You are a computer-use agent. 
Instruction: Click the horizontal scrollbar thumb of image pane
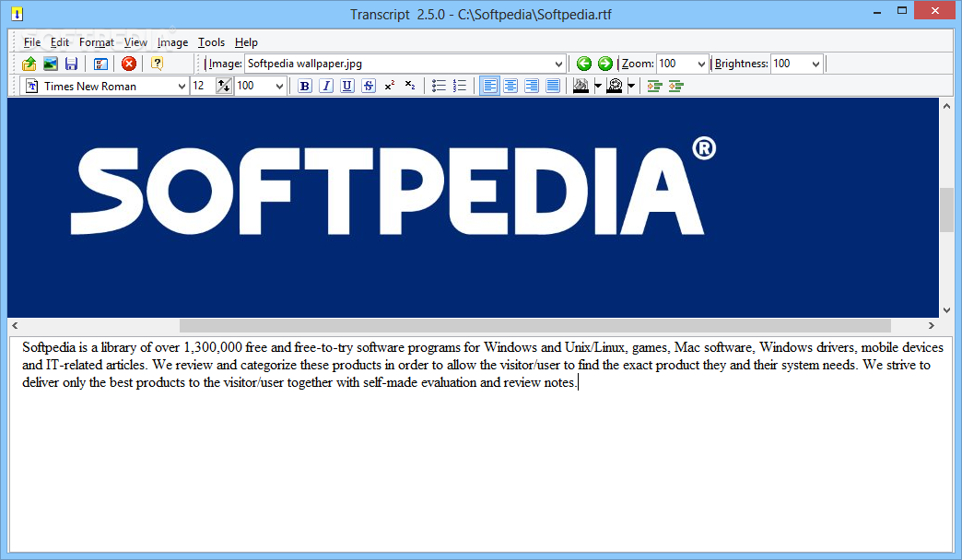(x=534, y=325)
